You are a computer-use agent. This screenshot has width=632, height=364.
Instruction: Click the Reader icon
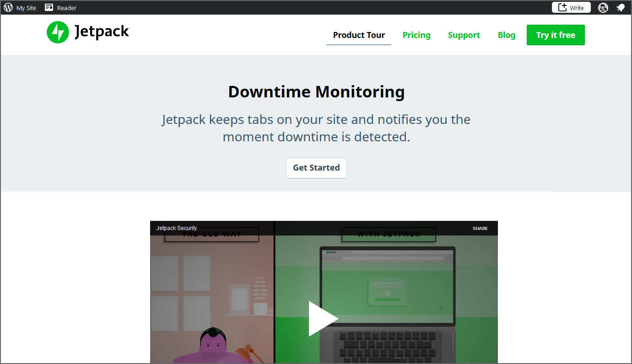click(x=49, y=7)
